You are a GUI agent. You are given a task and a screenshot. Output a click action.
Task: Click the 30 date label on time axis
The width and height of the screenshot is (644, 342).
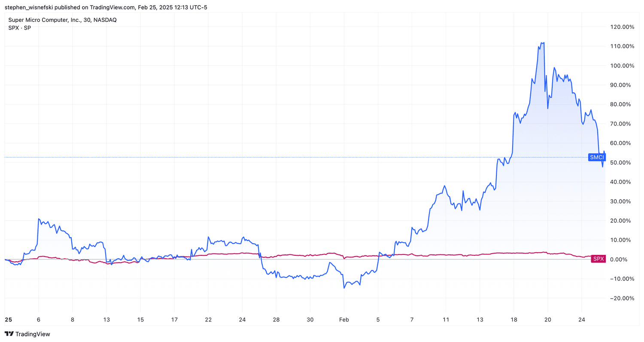[x=310, y=320]
